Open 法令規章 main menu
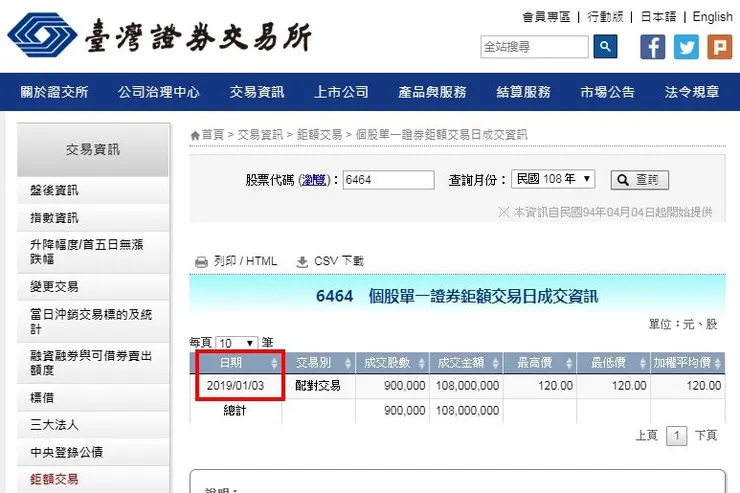 (692, 92)
